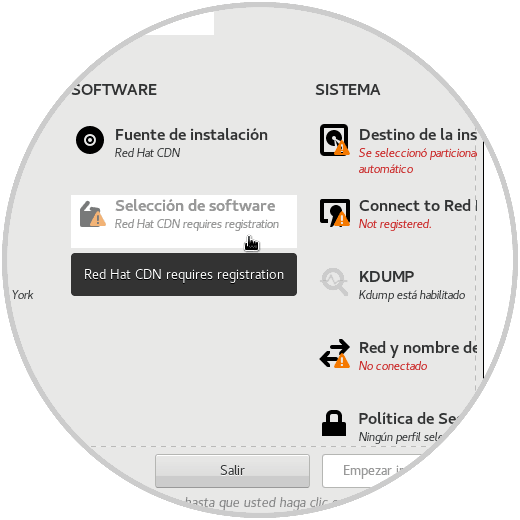The height and width of the screenshot is (520, 520).
Task: Open the Fuente de instalación title
Action: [191, 135]
